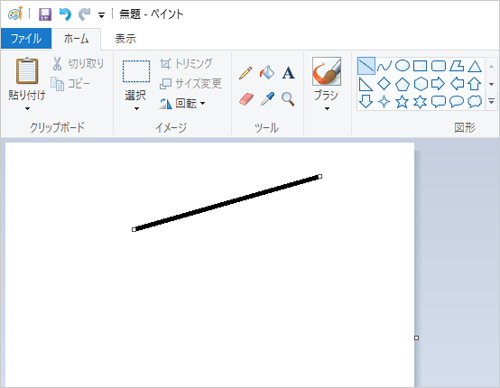Select the Oval shape
Image resolution: width=500 pixels, height=388 pixels.
[402, 66]
